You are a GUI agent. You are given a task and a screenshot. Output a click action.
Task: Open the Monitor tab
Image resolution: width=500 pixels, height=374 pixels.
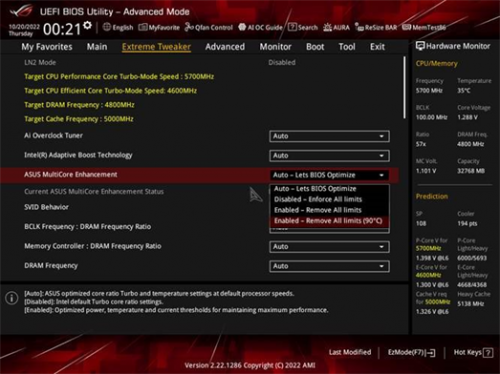[276, 47]
